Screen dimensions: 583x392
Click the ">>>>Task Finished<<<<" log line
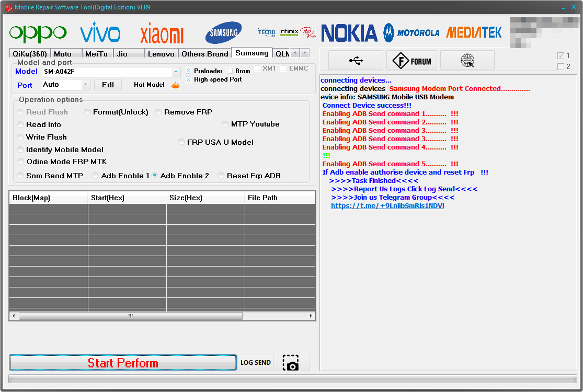tap(374, 180)
